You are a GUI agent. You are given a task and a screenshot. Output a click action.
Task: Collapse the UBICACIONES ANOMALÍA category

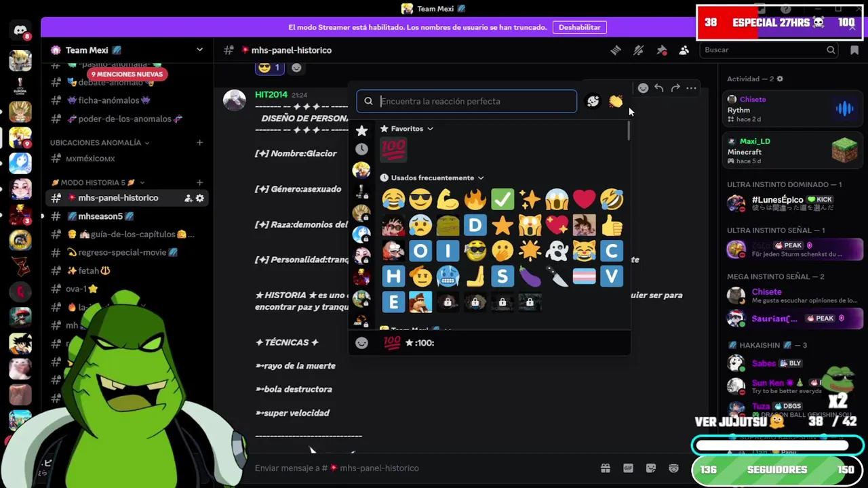[x=100, y=143]
